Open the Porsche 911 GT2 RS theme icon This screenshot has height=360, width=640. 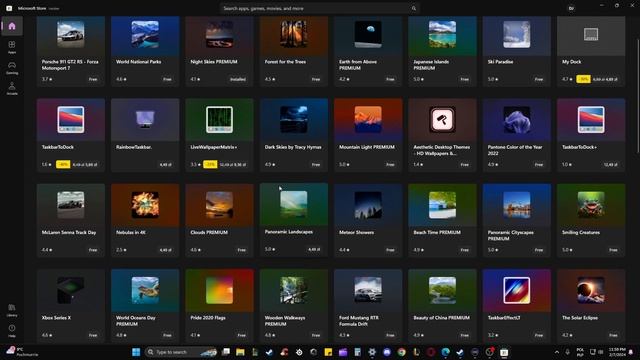(x=71, y=34)
